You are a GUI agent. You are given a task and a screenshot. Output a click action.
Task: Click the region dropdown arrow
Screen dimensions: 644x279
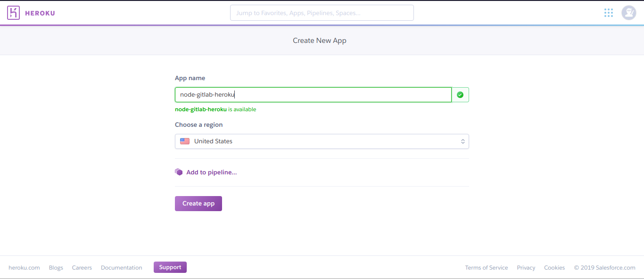(x=463, y=141)
